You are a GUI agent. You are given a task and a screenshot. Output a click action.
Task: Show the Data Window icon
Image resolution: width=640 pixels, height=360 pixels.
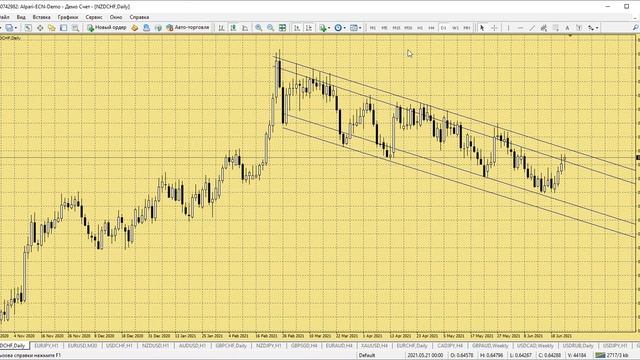[40, 28]
